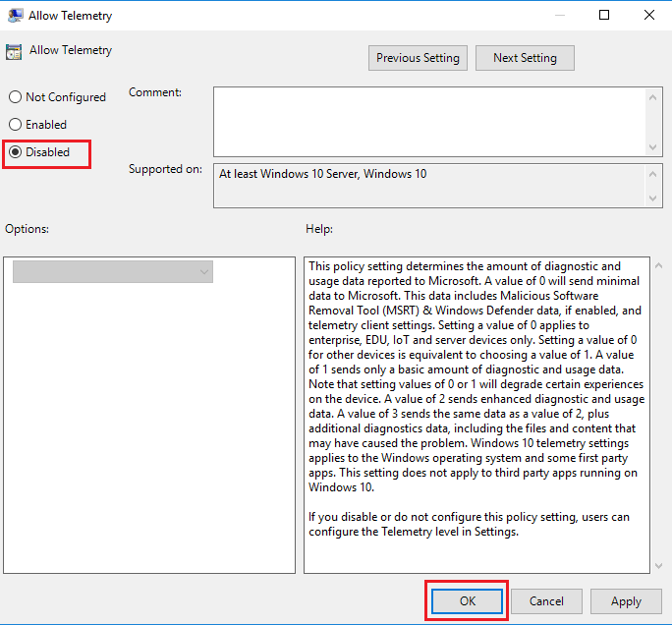Click the Supported on scroll up arrow

(654, 173)
